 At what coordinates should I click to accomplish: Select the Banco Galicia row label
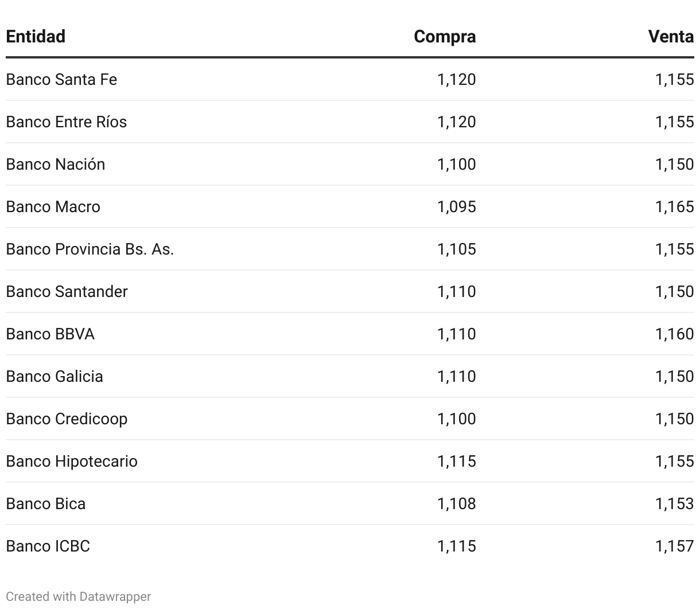pos(55,376)
